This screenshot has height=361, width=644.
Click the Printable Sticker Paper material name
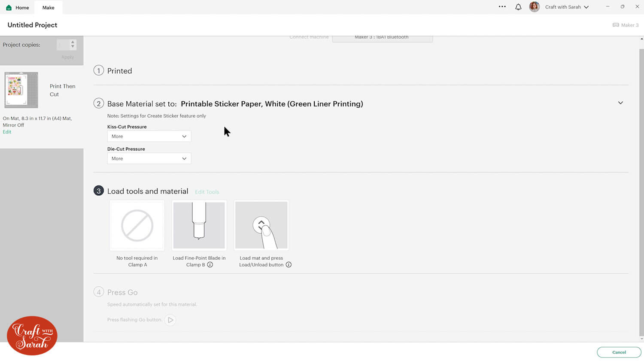[x=272, y=104]
